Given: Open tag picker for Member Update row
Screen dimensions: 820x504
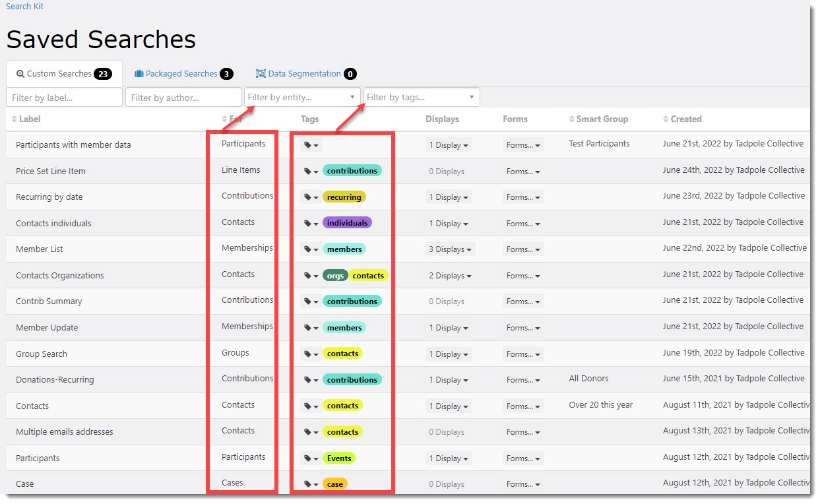Looking at the screenshot, I should click(x=311, y=328).
